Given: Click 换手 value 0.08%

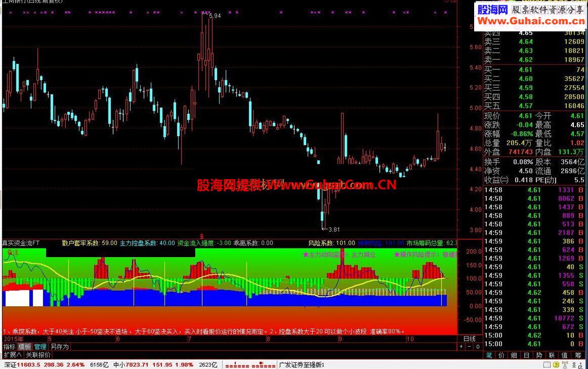Looking at the screenshot, I should coord(523,162).
